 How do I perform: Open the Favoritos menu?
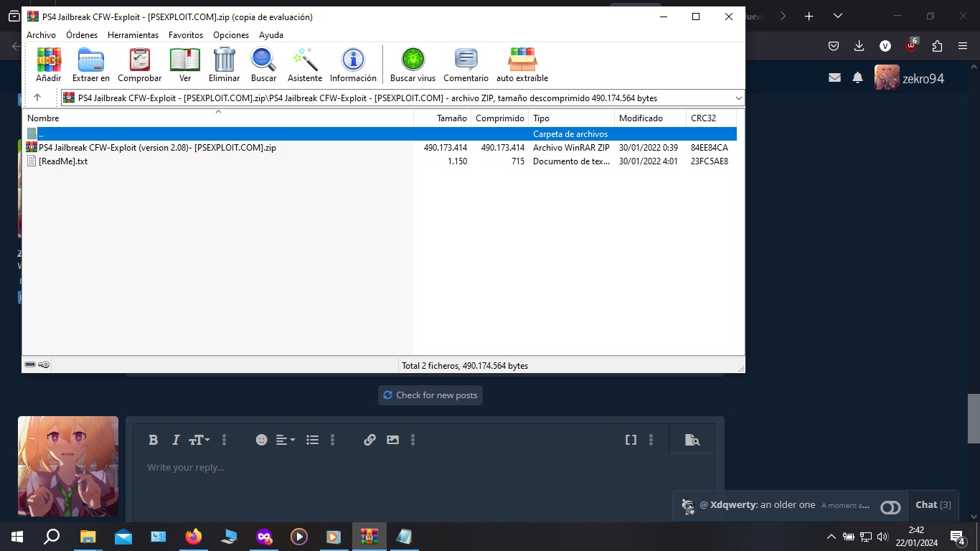(186, 34)
